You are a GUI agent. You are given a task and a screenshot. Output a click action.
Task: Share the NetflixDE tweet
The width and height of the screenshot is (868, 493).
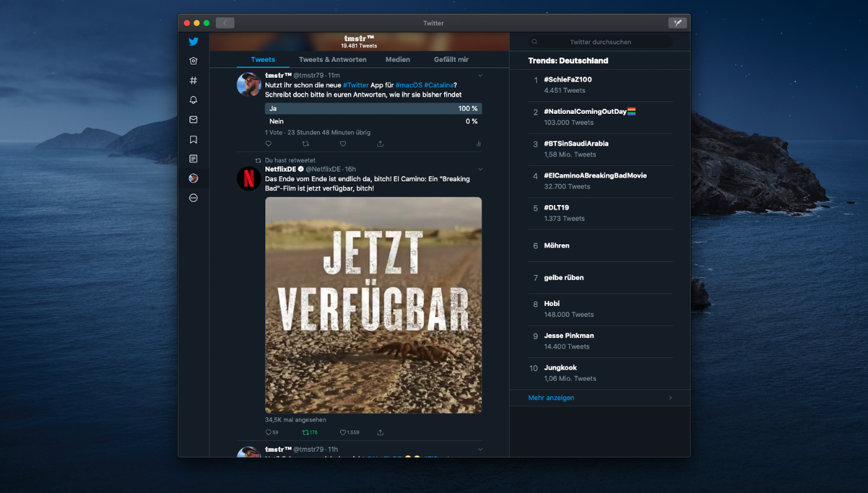(380, 432)
